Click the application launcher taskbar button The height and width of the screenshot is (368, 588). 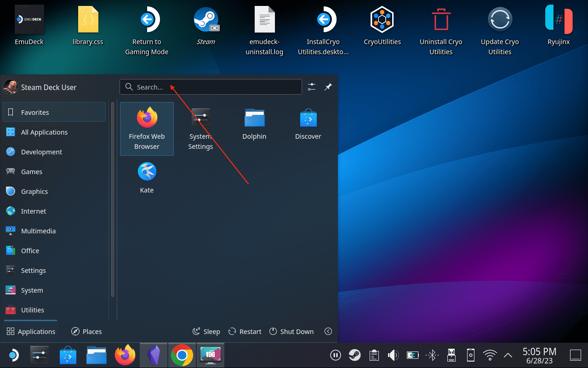pyautogui.click(x=13, y=355)
